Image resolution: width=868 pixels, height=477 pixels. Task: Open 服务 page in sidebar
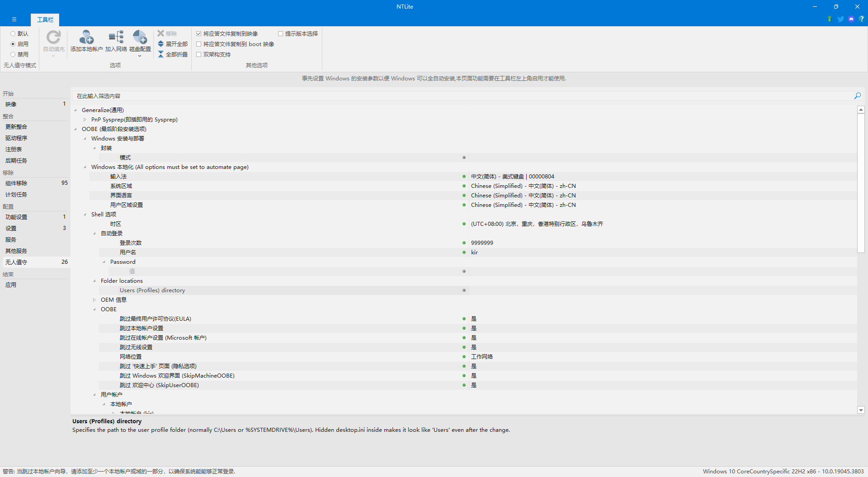coord(35,239)
